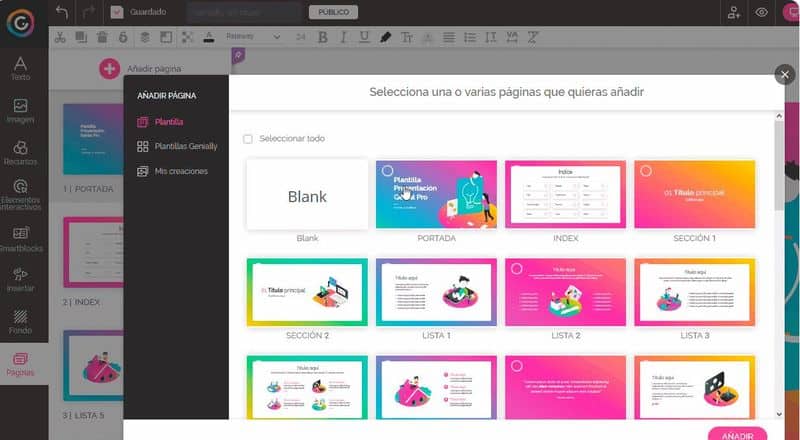The width and height of the screenshot is (800, 440).
Task: Select the Plantilla tab
Action: tap(169, 121)
